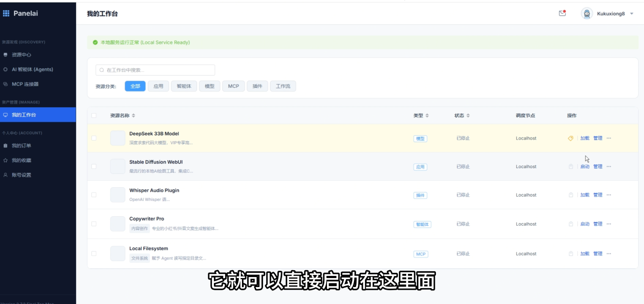Image resolution: width=644 pixels, height=304 pixels.
Task: Focus the 在工作台中搜索 search field
Action: tap(155, 70)
